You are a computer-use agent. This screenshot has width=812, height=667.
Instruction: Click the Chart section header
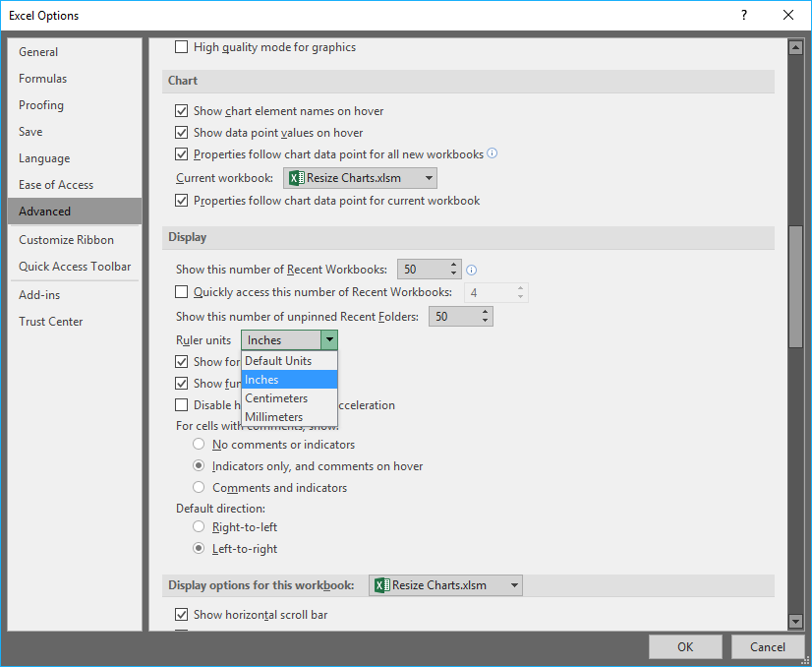pos(468,81)
